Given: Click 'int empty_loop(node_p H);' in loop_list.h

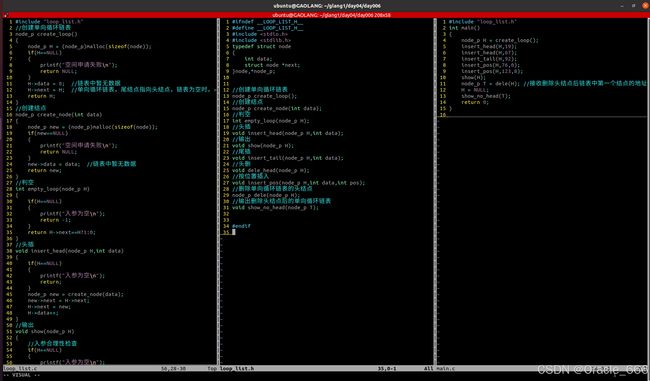Looking at the screenshot, I should click(x=271, y=121).
